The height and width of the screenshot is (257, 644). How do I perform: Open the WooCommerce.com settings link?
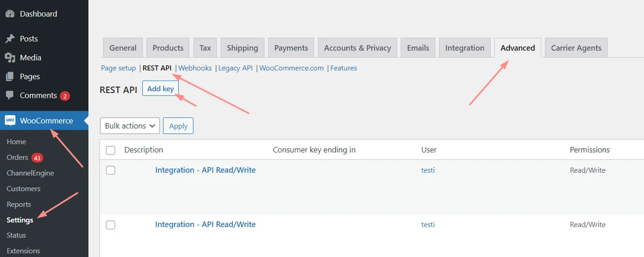[x=292, y=68]
